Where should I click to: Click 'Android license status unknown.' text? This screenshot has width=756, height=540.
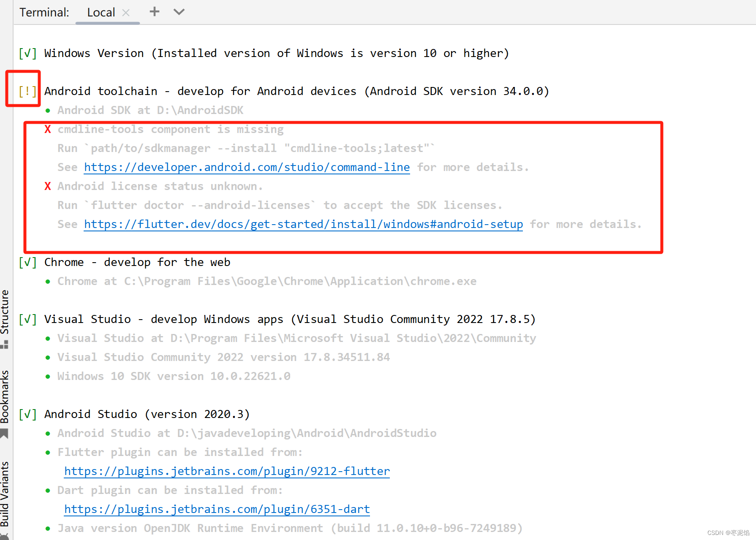pyautogui.click(x=160, y=186)
